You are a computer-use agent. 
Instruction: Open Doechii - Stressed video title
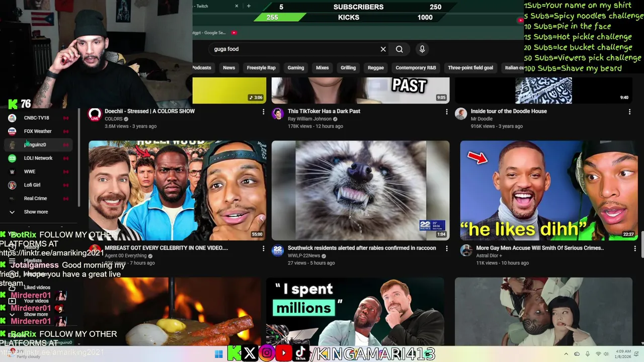tap(149, 111)
